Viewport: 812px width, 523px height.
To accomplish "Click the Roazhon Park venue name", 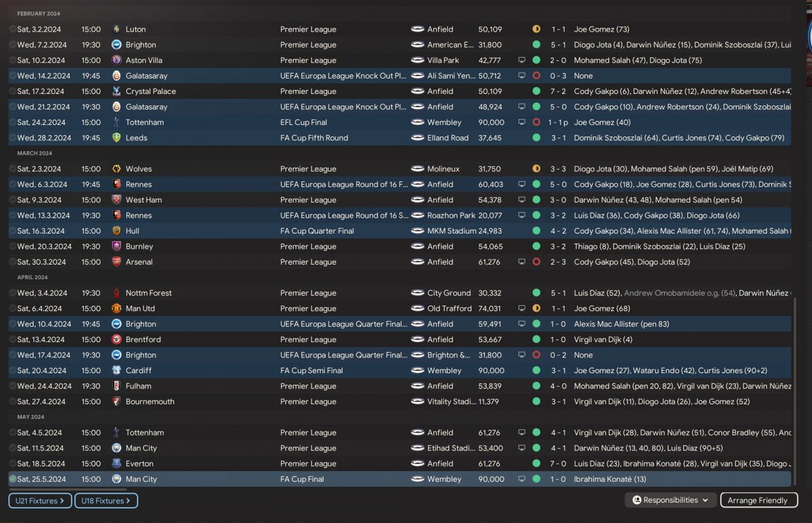I will (x=451, y=215).
